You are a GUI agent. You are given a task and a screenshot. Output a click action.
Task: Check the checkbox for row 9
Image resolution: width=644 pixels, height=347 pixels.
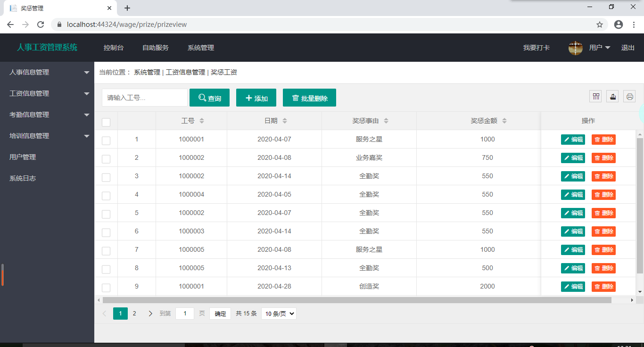point(106,288)
